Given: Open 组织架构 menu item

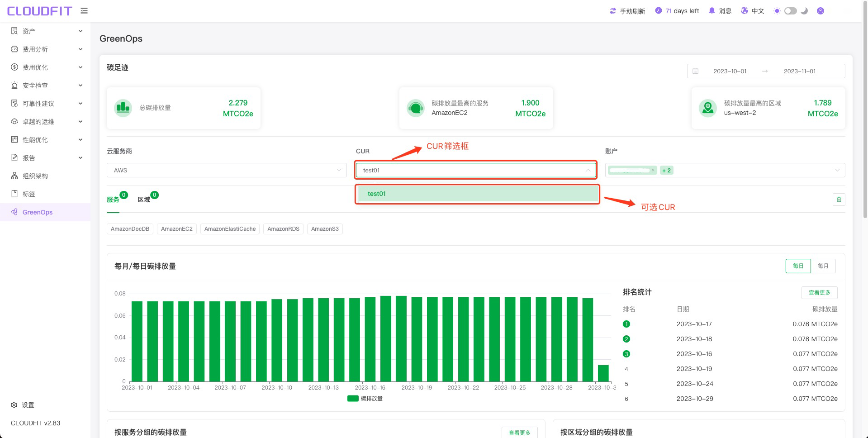Looking at the screenshot, I should tap(45, 176).
